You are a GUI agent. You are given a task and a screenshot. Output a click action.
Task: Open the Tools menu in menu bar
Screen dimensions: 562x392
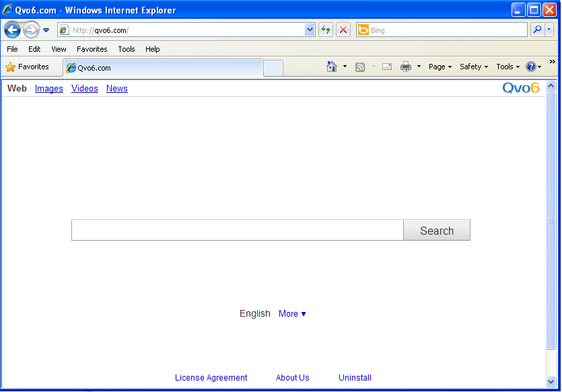127,49
